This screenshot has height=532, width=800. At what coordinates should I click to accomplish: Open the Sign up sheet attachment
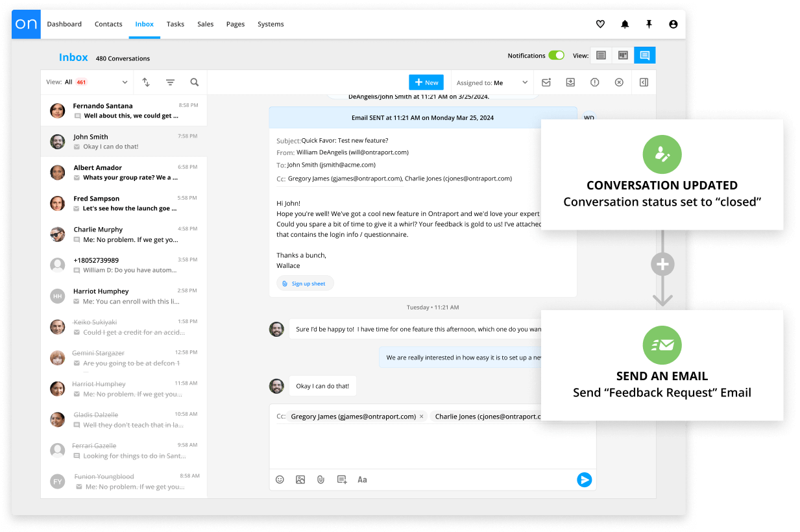pos(305,283)
